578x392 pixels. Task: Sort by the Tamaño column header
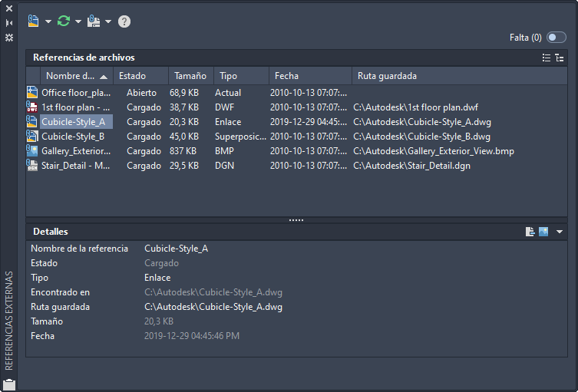190,76
